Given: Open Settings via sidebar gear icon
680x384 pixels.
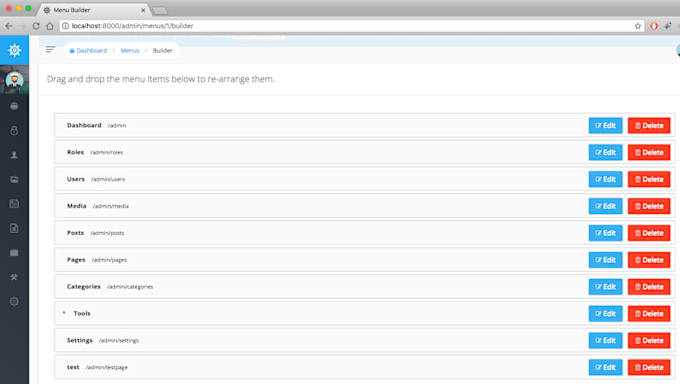Looking at the screenshot, I should (x=14, y=301).
